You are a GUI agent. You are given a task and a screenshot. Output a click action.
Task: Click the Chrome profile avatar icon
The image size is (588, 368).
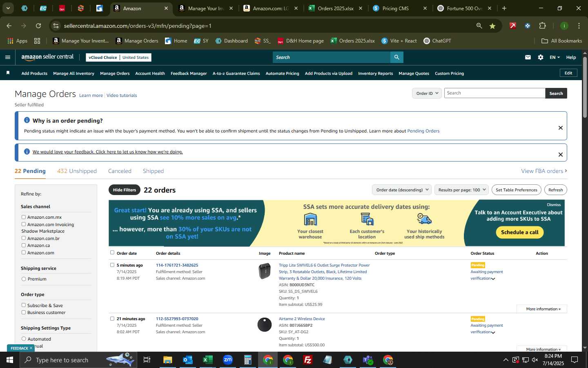tap(564, 26)
